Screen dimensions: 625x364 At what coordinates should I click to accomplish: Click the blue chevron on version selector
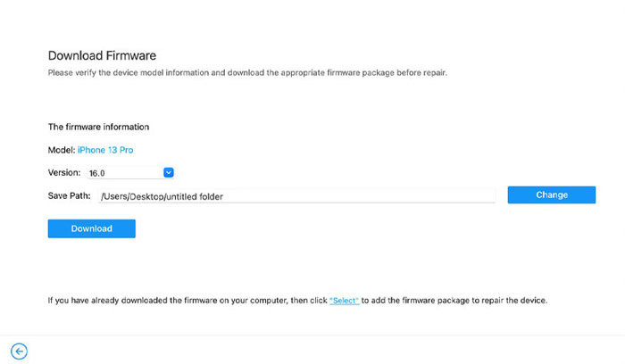coord(169,172)
